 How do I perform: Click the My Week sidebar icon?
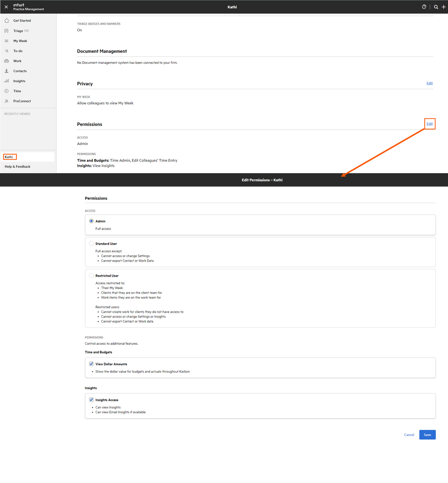[x=6, y=41]
